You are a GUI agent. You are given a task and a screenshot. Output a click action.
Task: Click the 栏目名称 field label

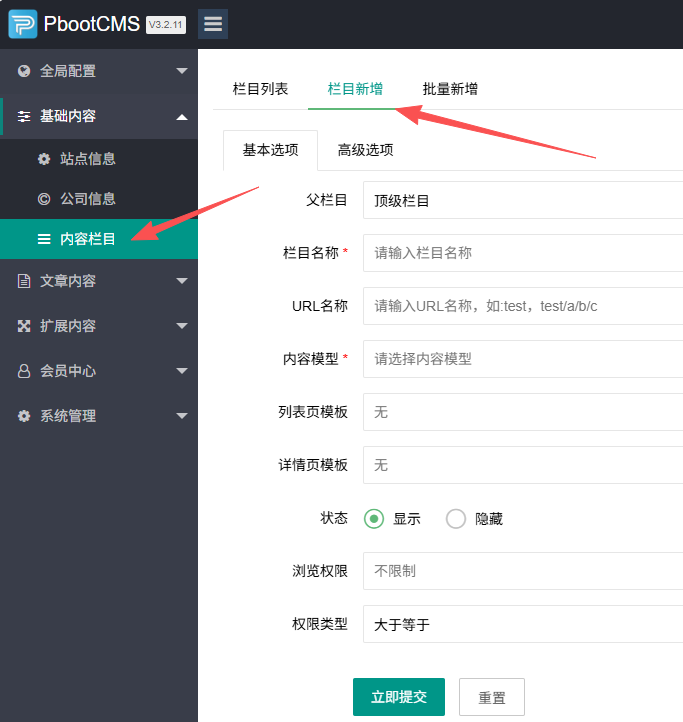tap(311, 253)
